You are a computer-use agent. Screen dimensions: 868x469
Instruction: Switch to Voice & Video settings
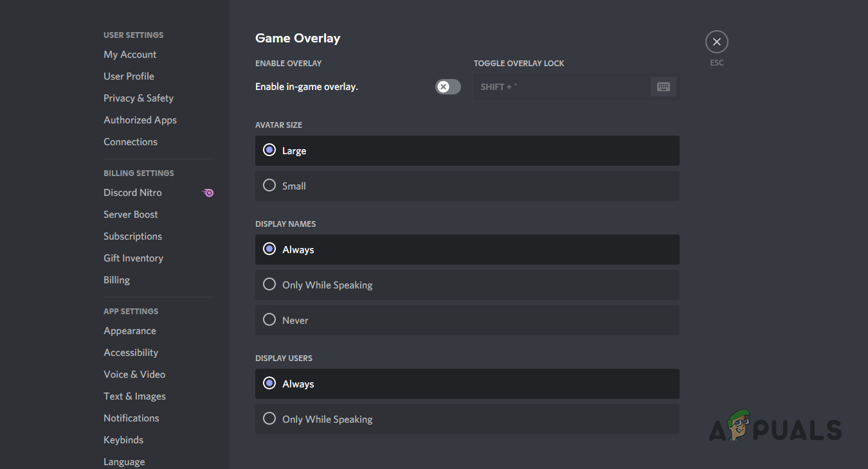(134, 374)
